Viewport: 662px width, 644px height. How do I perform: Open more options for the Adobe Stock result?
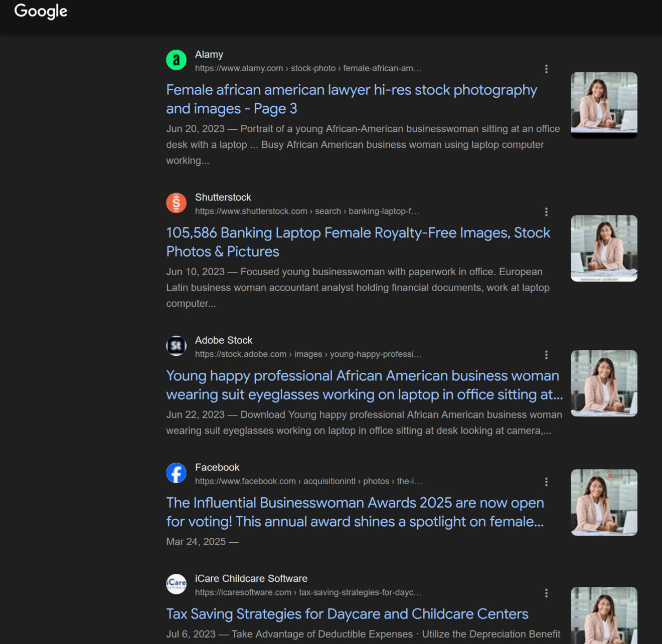point(546,355)
